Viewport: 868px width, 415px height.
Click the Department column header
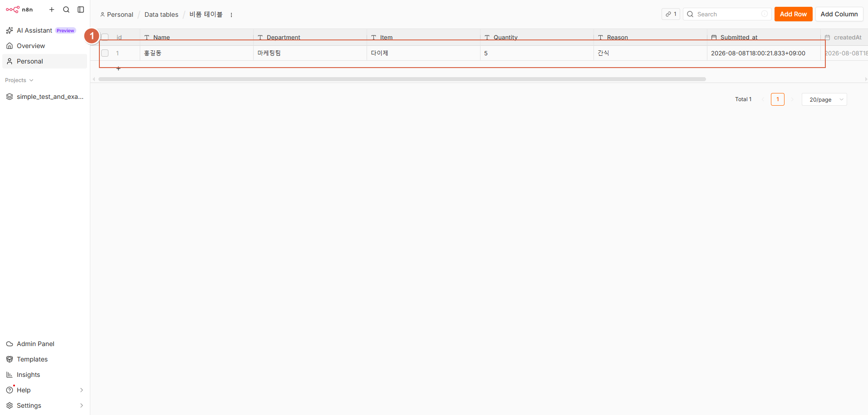point(310,37)
